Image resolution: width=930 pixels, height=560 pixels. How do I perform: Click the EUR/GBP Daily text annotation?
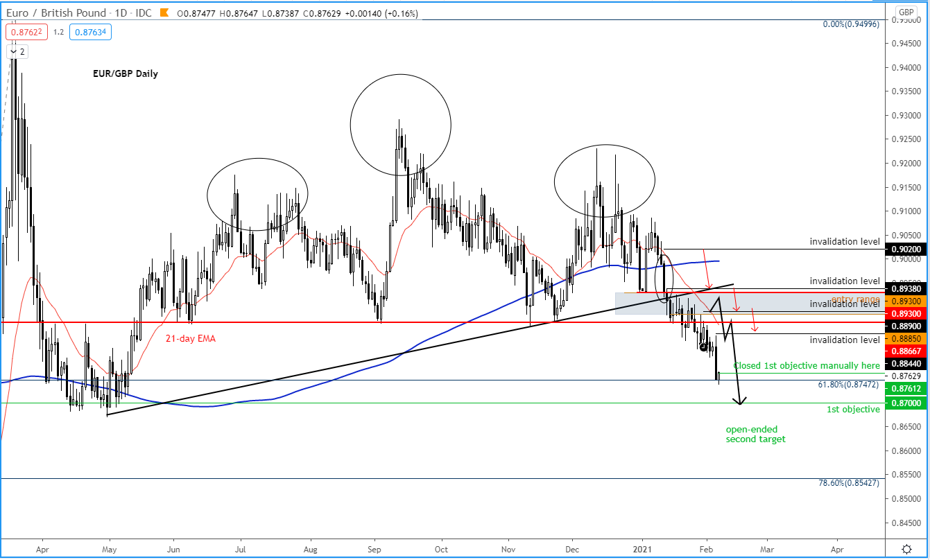[x=126, y=73]
